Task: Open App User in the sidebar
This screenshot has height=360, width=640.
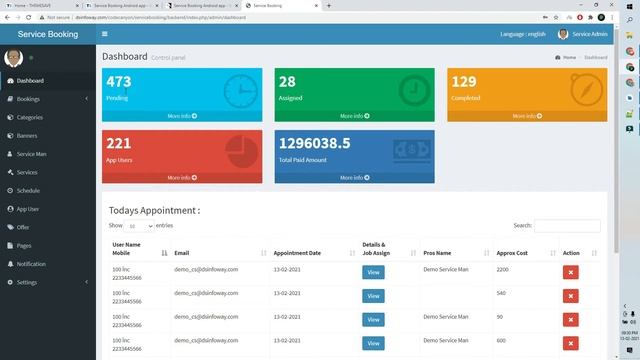Action: click(48, 209)
